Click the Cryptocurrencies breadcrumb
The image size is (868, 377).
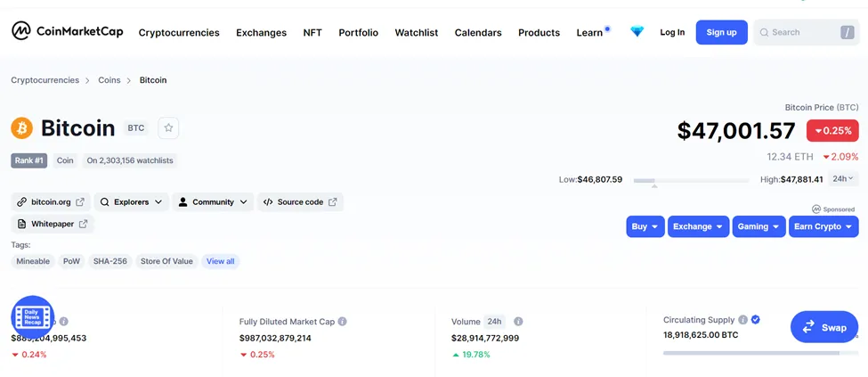pos(45,80)
